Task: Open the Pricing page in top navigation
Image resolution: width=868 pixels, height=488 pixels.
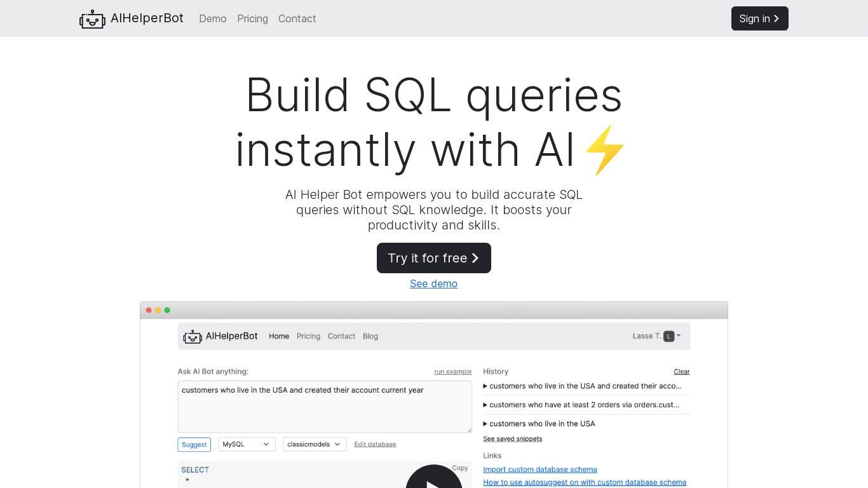Action: point(252,18)
